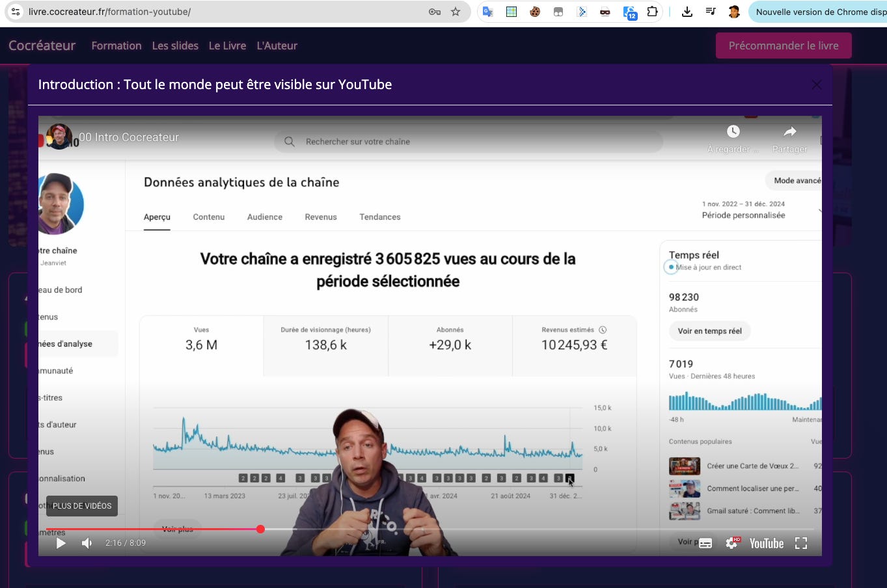Go to the Cocréateur home logo
The image size is (887, 588).
(42, 46)
